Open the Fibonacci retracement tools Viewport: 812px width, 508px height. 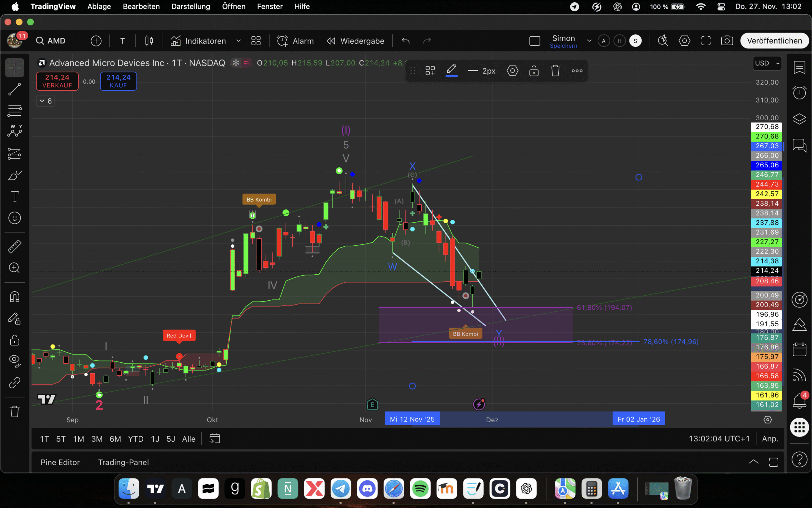click(x=14, y=110)
